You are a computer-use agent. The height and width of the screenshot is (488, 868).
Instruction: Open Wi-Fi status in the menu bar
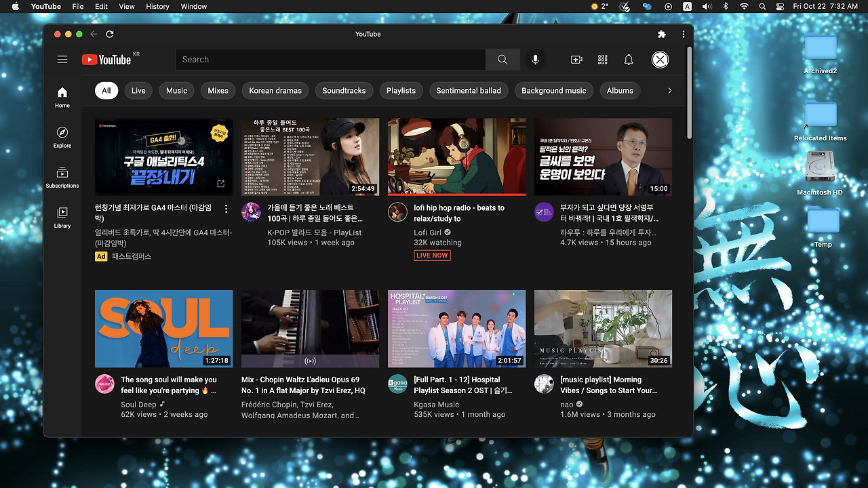pyautogui.click(x=744, y=6)
